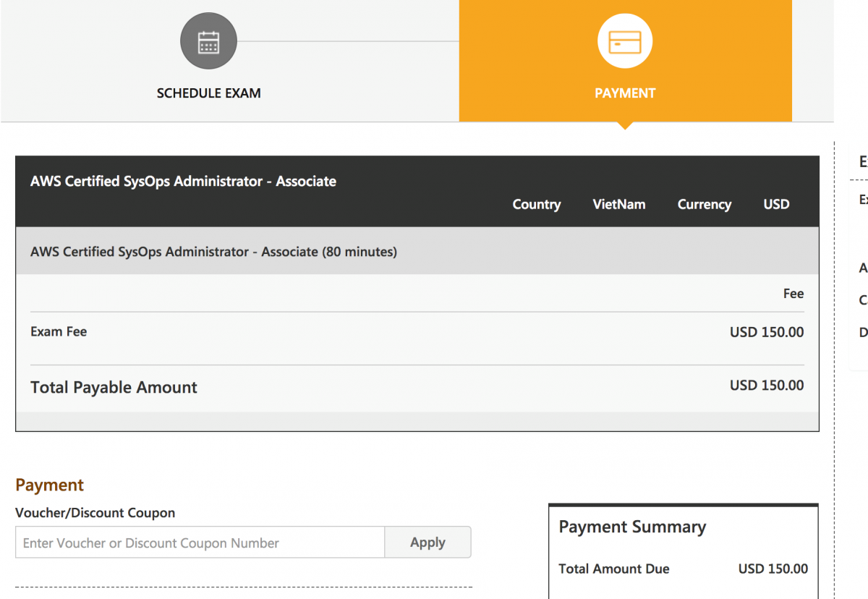Select the PAYMENT step label

(625, 93)
